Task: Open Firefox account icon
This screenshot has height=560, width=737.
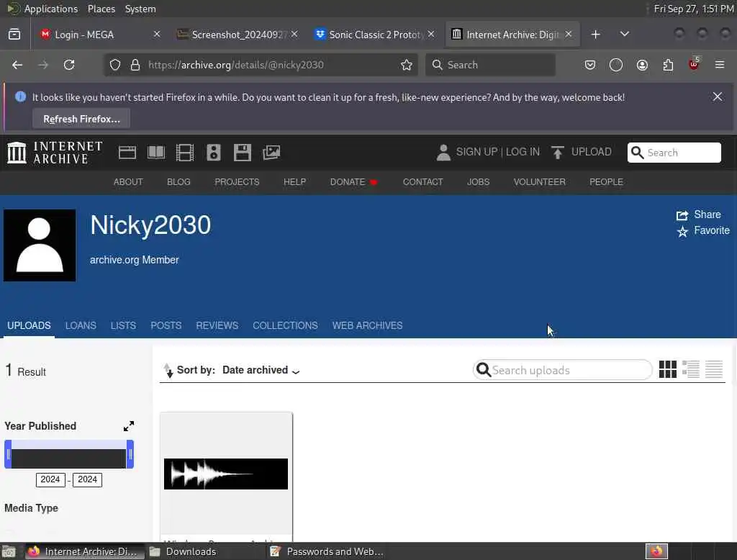Action: pos(642,65)
